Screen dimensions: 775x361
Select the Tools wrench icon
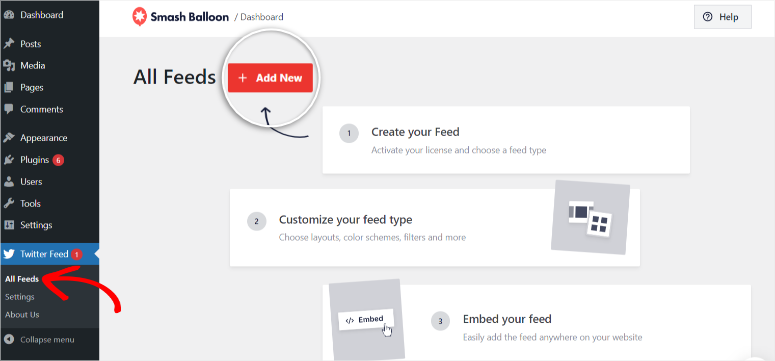click(8, 203)
